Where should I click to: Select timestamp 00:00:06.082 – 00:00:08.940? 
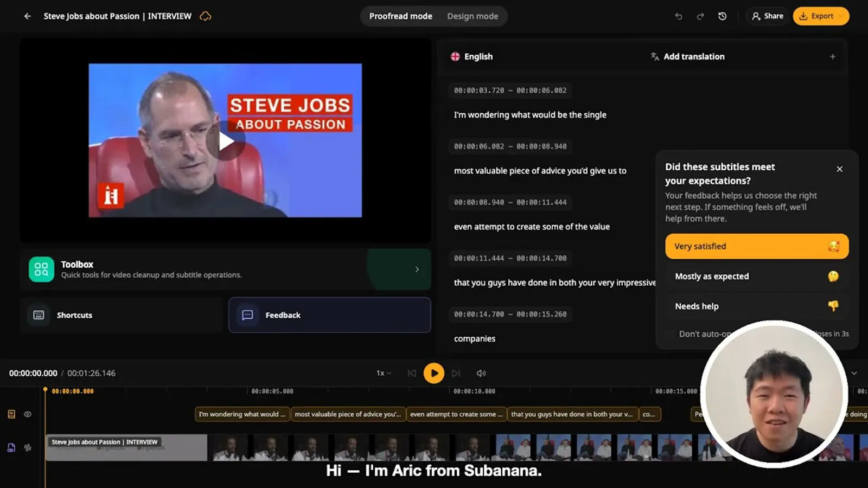click(x=510, y=146)
